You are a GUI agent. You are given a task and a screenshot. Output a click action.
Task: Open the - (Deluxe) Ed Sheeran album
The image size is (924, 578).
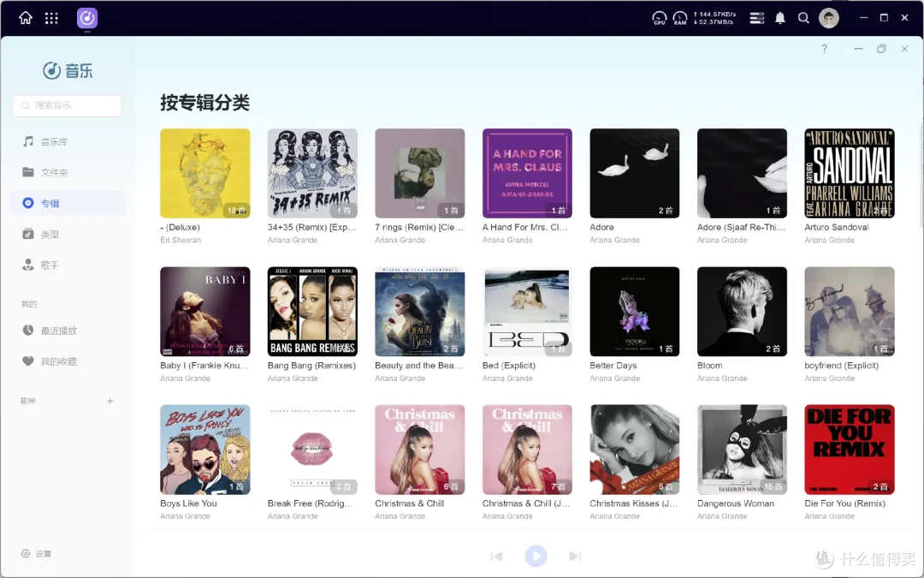pyautogui.click(x=205, y=173)
